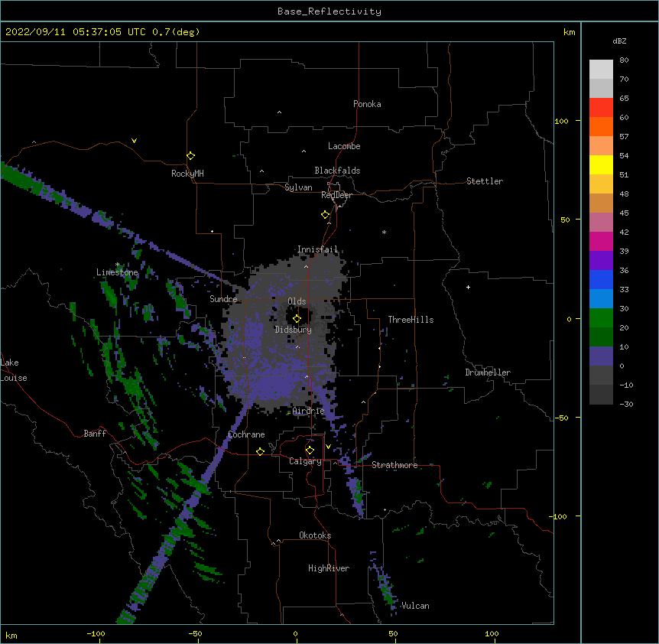Click the HighRiver town label

tap(329, 568)
